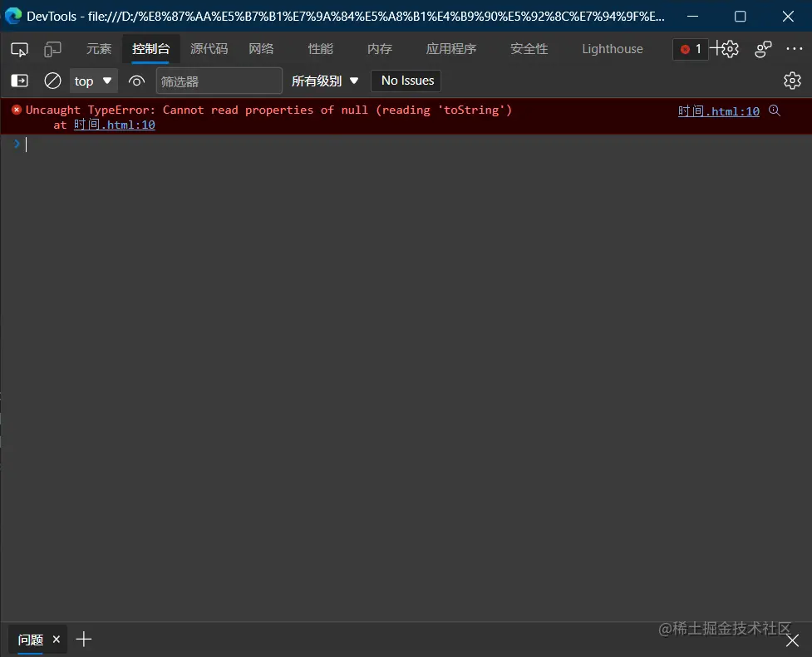This screenshot has height=657, width=812.
Task: Add a new drawer tool with the plus icon
Action: pos(83,640)
